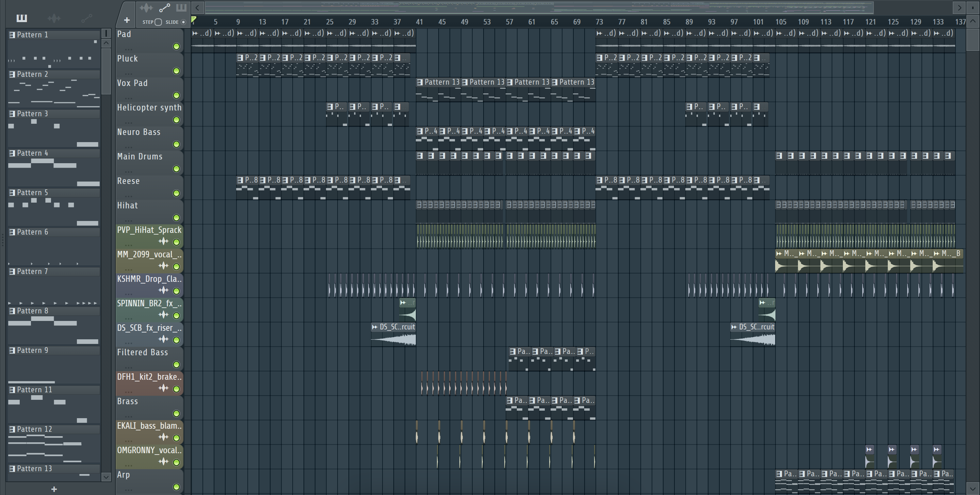
Task: Click the Filtered Bass track name
Action: pos(142,353)
